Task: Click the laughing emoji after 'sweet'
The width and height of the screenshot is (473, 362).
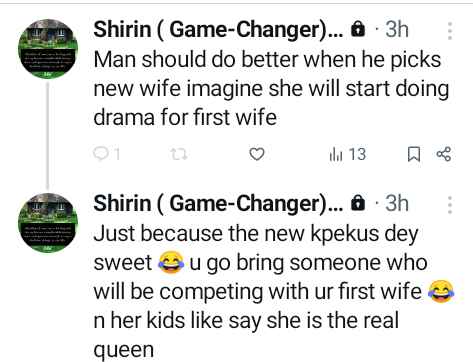Action: click(x=171, y=263)
